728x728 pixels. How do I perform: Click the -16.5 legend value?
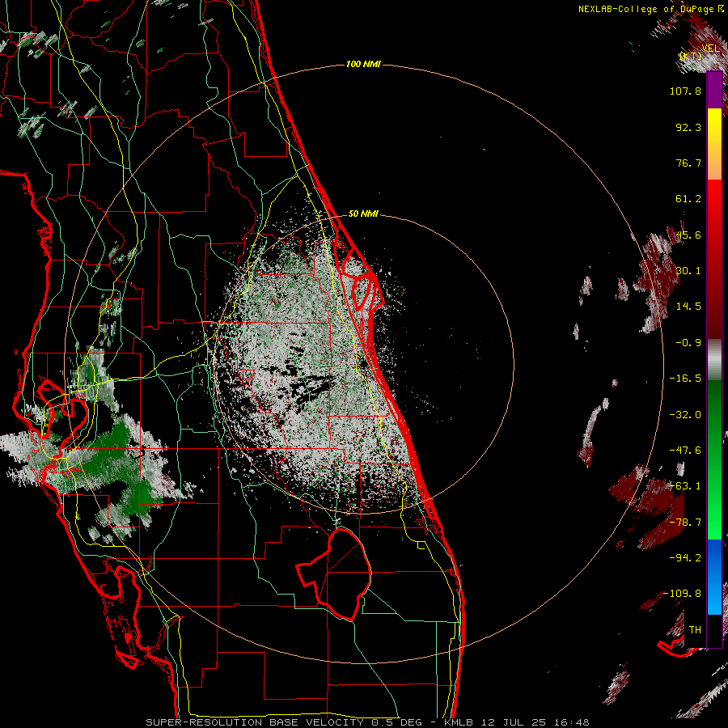click(685, 379)
